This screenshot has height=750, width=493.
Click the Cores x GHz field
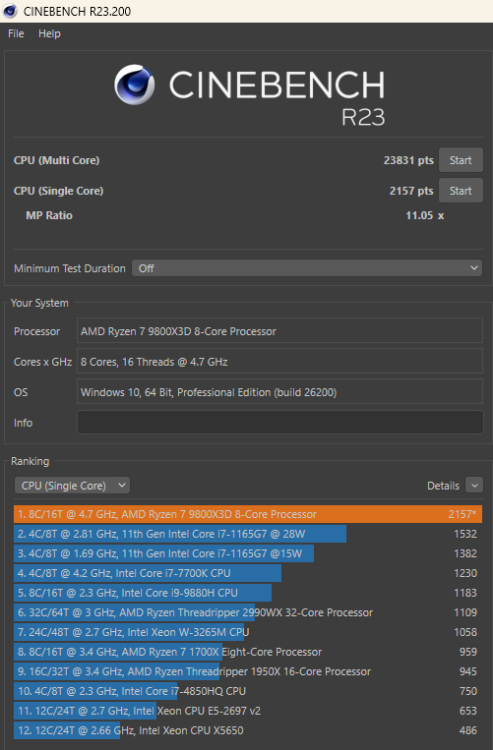tap(280, 362)
